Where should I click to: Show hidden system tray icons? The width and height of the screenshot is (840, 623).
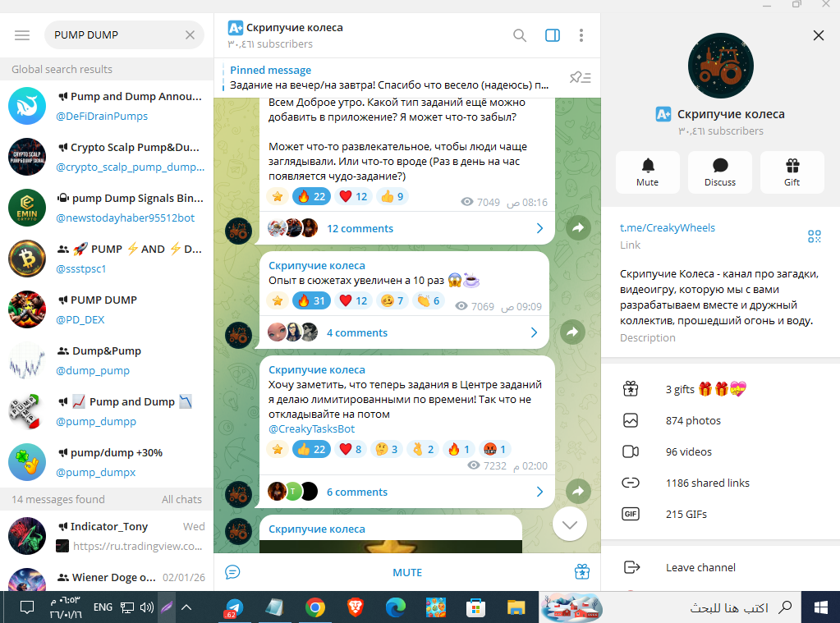[x=186, y=607]
